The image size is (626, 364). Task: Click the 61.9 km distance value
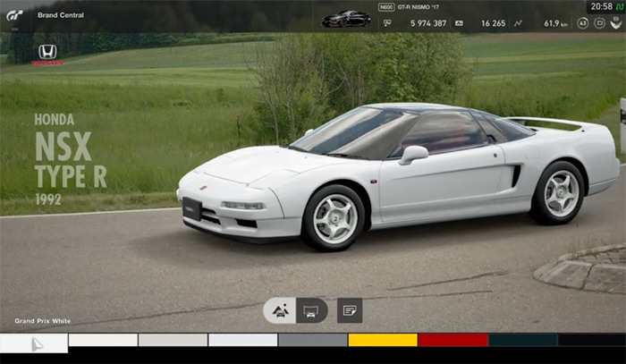[555, 23]
